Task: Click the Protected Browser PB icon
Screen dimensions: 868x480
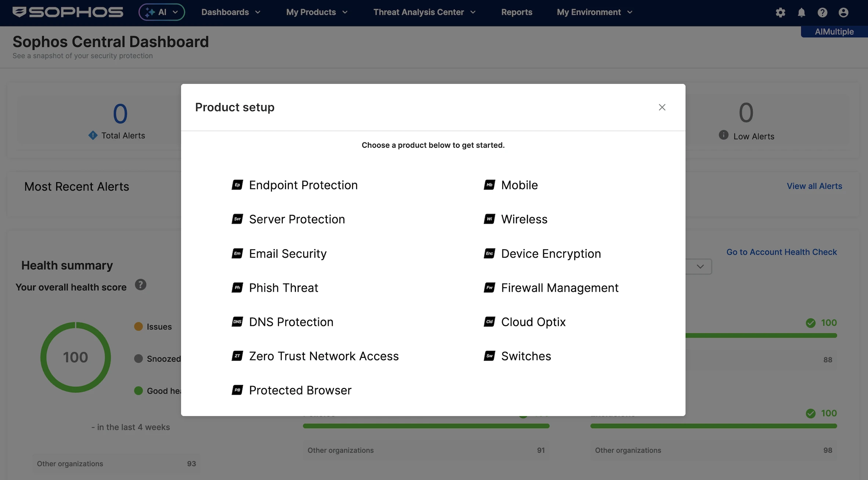Action: 237,390
